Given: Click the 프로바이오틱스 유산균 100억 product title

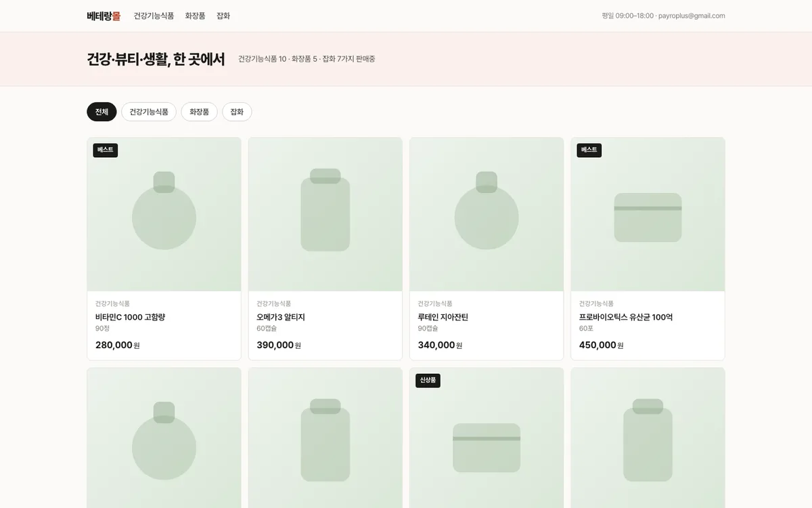Looking at the screenshot, I should click(x=626, y=317).
